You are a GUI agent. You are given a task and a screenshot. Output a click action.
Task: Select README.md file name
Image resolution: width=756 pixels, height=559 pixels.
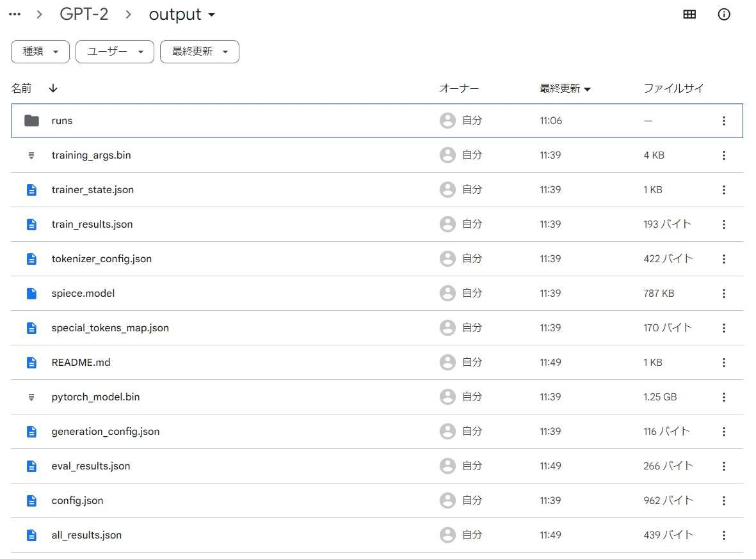81,363
